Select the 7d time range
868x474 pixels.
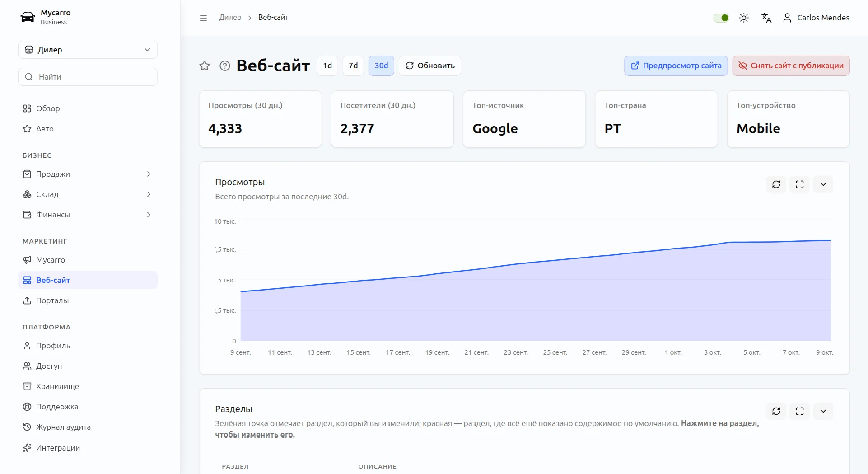pyautogui.click(x=353, y=66)
